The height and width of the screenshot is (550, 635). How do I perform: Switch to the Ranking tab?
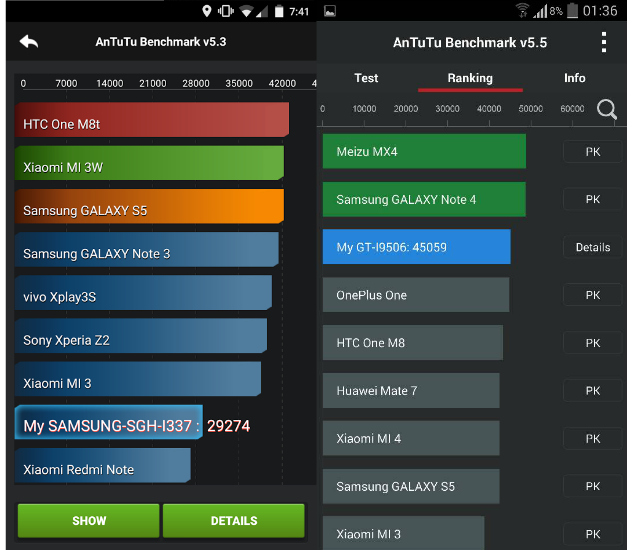(470, 78)
